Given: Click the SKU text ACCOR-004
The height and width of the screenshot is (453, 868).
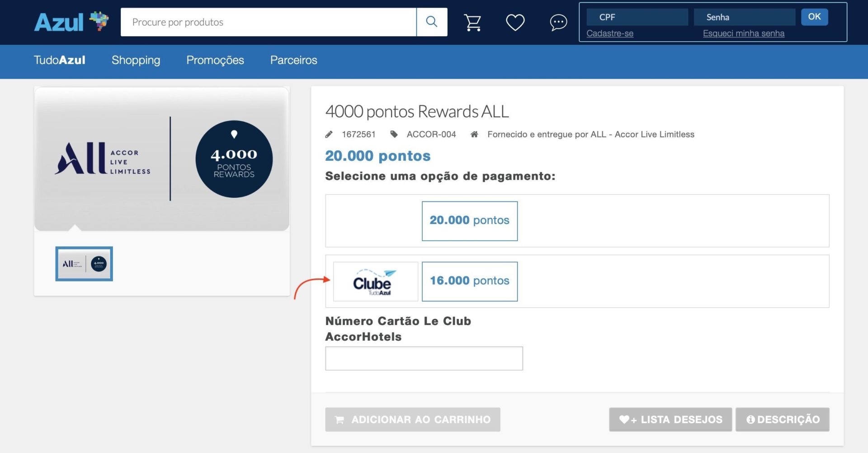Looking at the screenshot, I should pyautogui.click(x=431, y=134).
